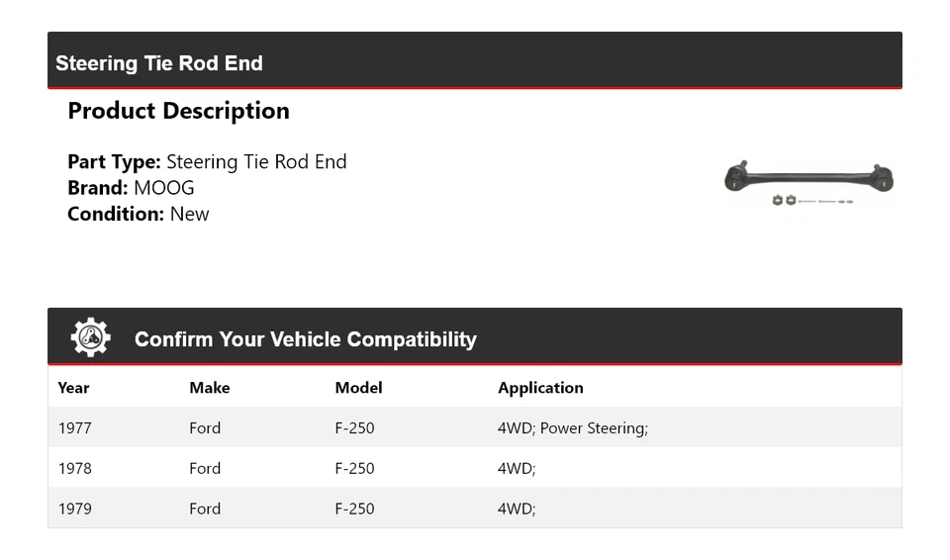Viewport: 950px width, 560px height.
Task: Click the Condition New text
Action: 139,214
